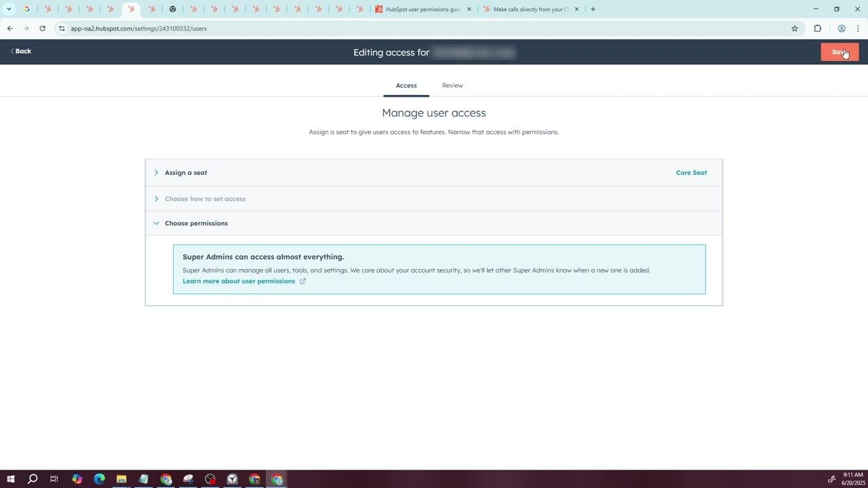868x488 pixels.
Task: Open the browser Extensions menu
Action: [x=817, y=28]
